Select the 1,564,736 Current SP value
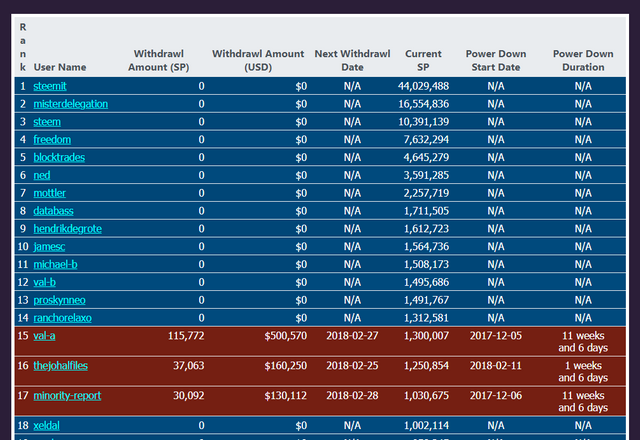Screen dimensions: 640x440 click(x=427, y=247)
